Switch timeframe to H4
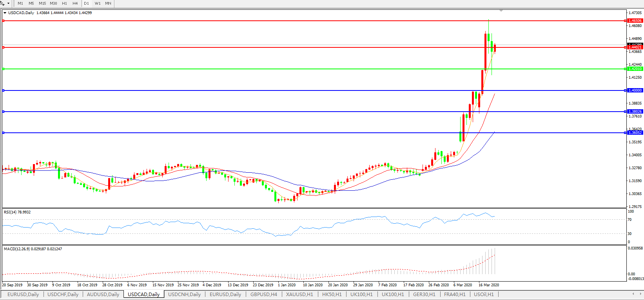Screen dimensions: 644x300 click(x=75, y=4)
